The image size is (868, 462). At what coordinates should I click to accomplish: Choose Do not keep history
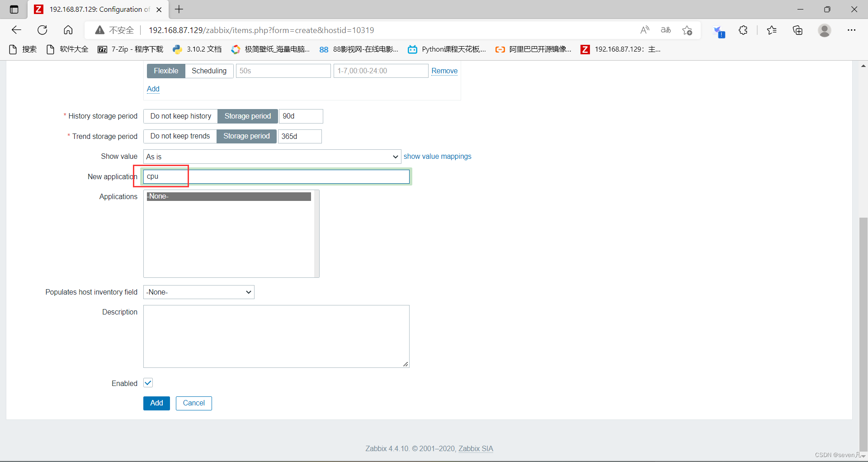[181, 116]
